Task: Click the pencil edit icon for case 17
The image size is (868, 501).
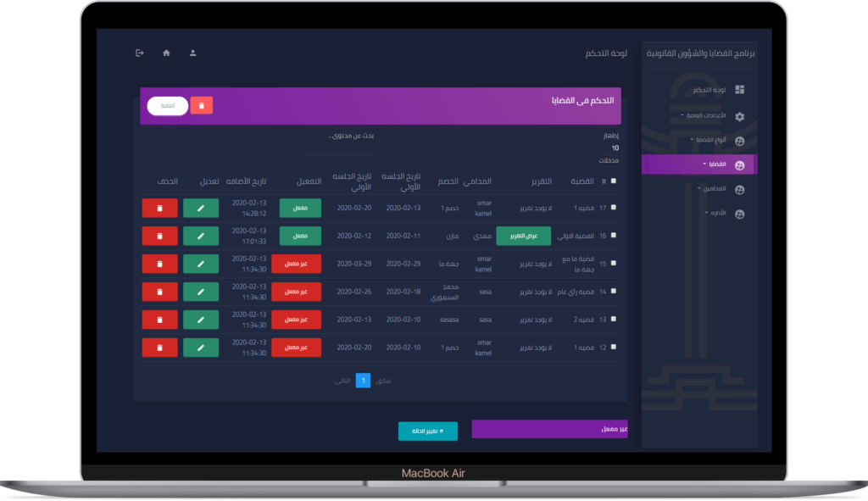Action: click(201, 208)
